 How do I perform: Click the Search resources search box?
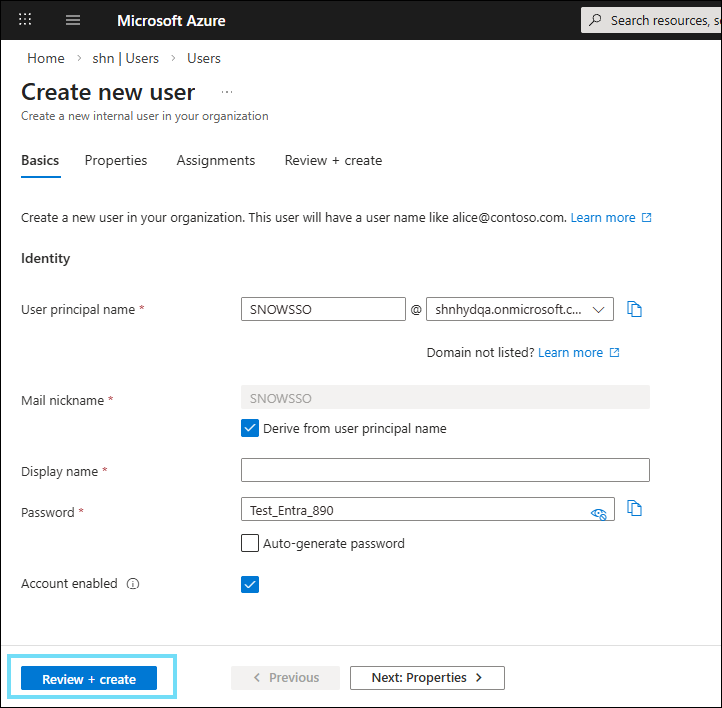coord(655,20)
